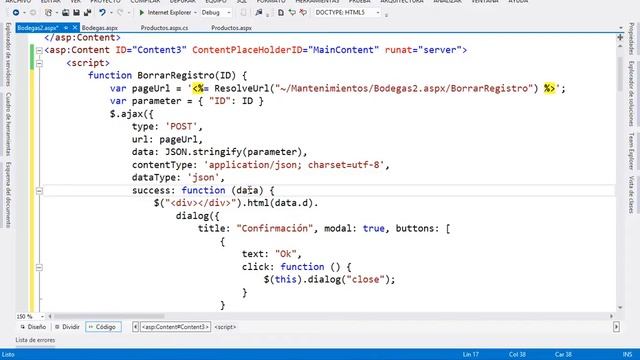Open the Lista de errores panel tab
The height and width of the screenshot is (360, 640).
(x=35, y=340)
